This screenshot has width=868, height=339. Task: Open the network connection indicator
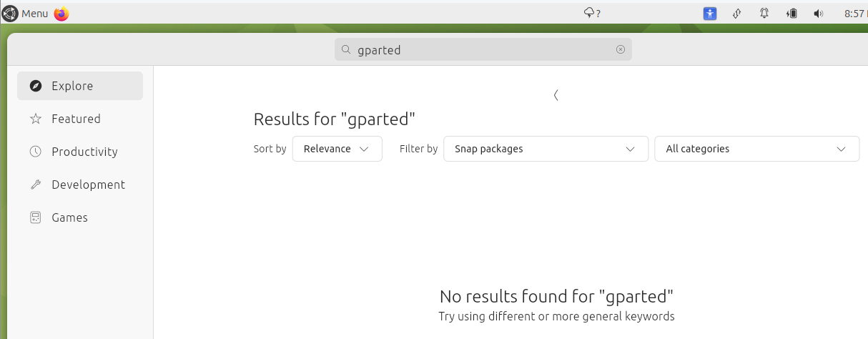click(737, 13)
